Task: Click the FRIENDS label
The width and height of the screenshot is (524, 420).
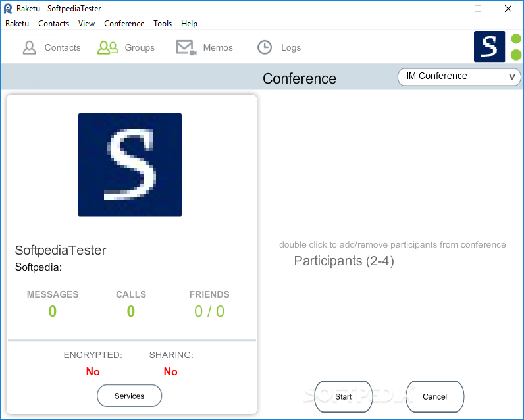Action: click(x=209, y=294)
